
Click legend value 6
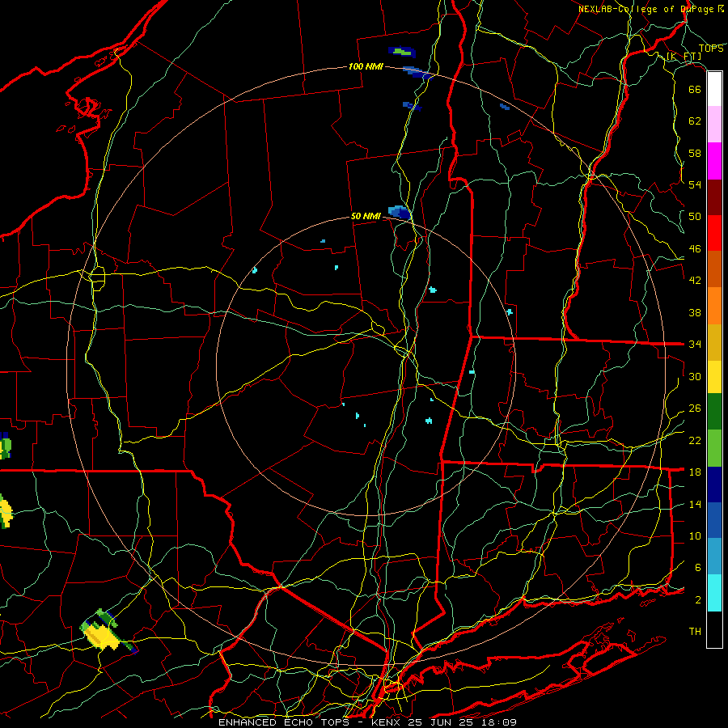pos(698,567)
